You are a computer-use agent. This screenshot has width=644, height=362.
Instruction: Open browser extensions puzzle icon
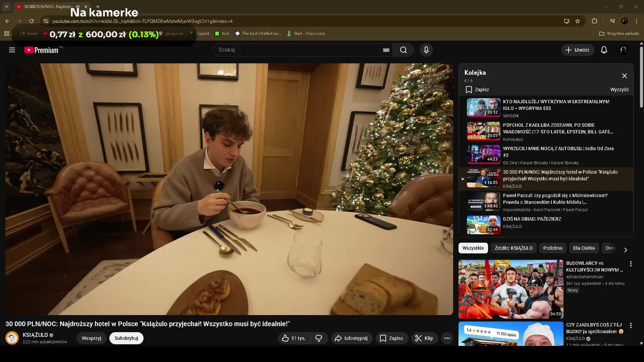click(594, 21)
